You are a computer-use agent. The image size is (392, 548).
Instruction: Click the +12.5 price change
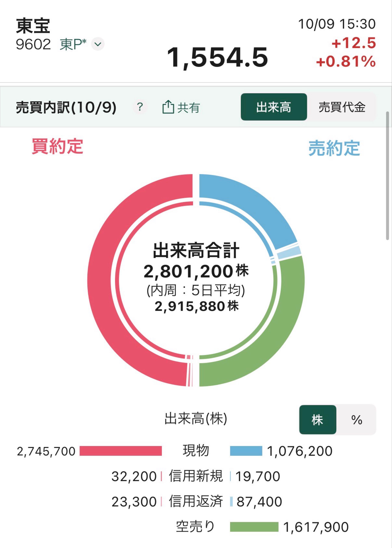pos(354,43)
